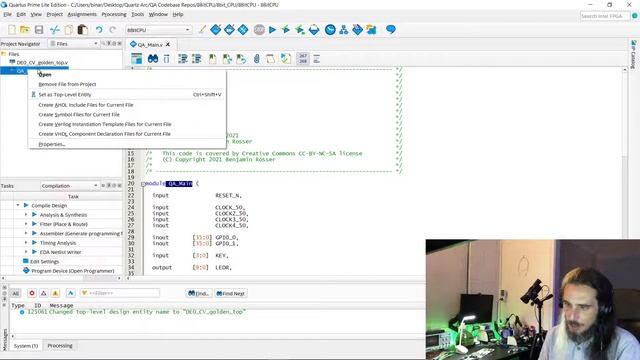Click the Timing Analyzer clock icon
This screenshot has height=360, width=640.
pyautogui.click(x=330, y=29)
